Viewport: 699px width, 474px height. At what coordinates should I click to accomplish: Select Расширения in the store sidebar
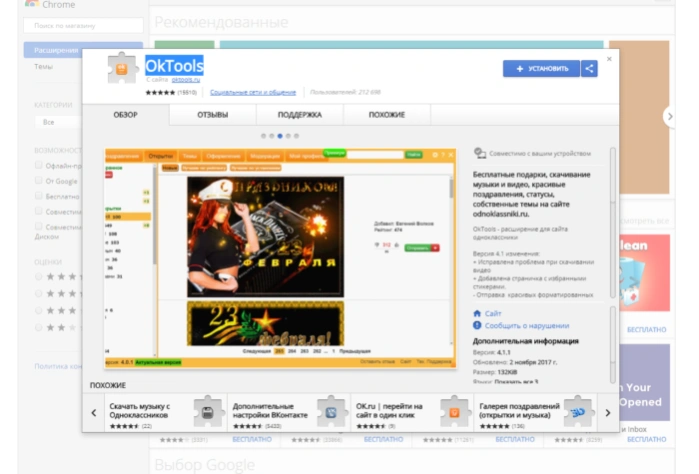pyautogui.click(x=83, y=50)
